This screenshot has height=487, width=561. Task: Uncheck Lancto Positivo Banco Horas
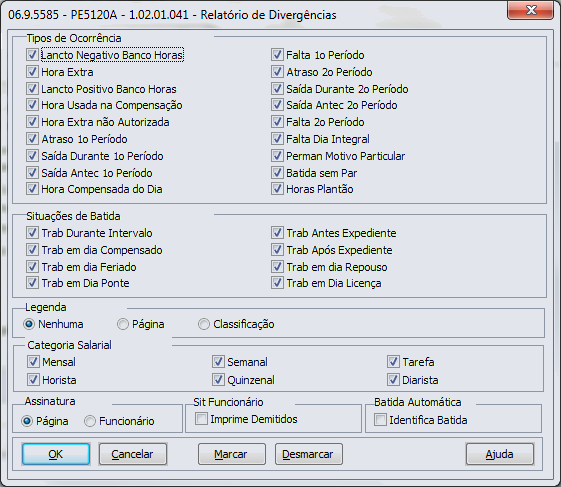click(x=32, y=88)
